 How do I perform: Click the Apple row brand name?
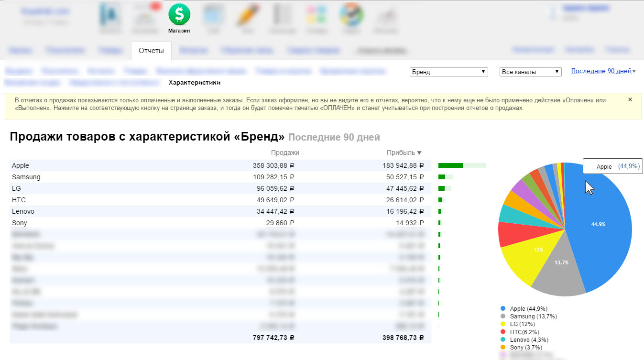21,165
